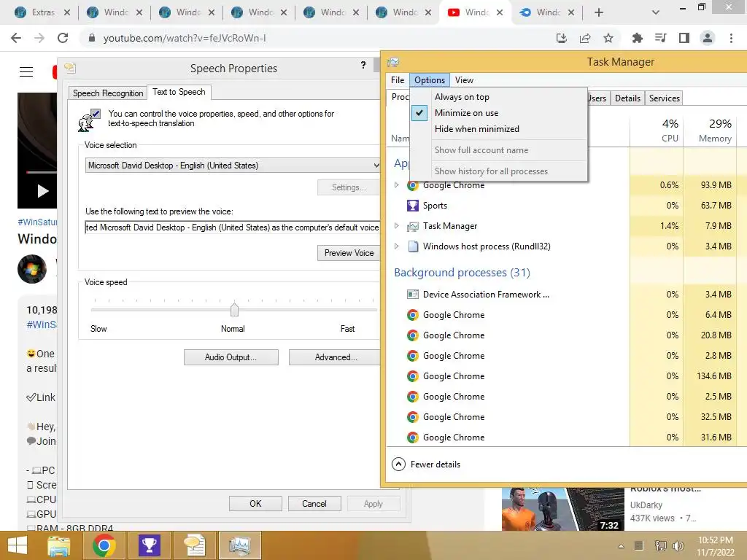Viewport: 747px width, 560px height.
Task: Click OK in Speech Properties
Action: (255, 503)
